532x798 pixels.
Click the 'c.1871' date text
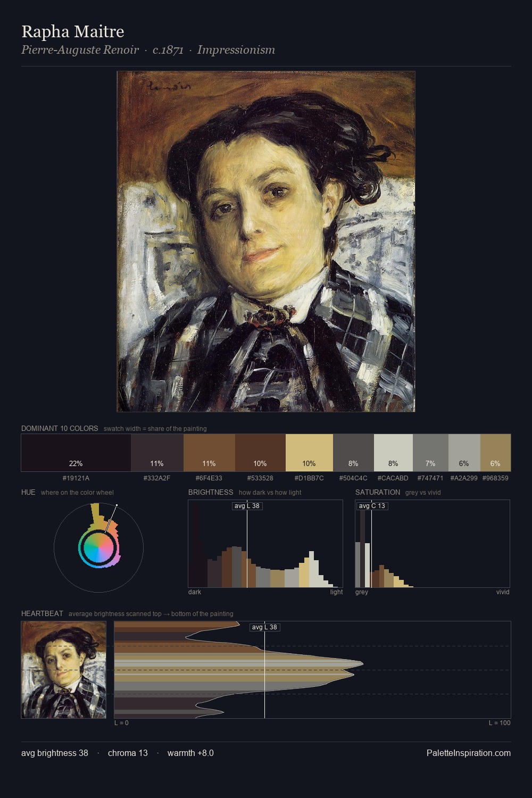168,50
